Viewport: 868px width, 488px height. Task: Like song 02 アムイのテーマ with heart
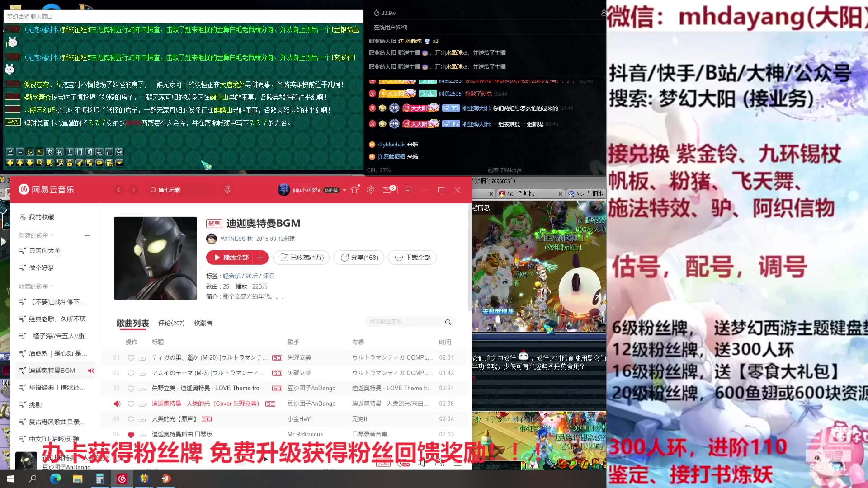click(x=131, y=373)
